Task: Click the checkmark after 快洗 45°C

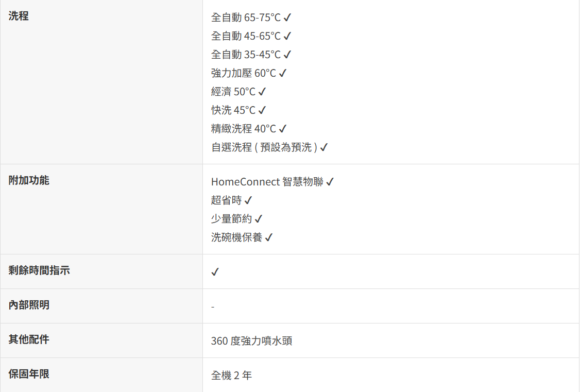Action: click(x=262, y=110)
